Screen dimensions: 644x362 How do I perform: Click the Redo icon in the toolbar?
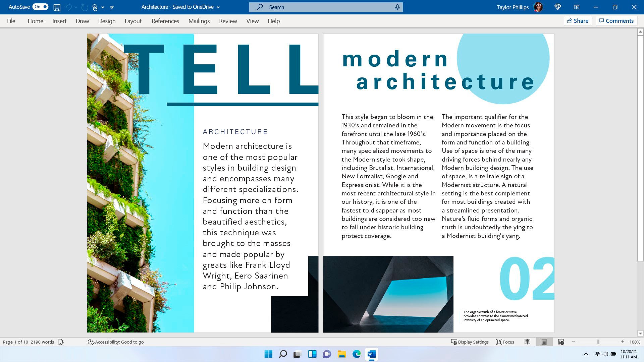[84, 7]
